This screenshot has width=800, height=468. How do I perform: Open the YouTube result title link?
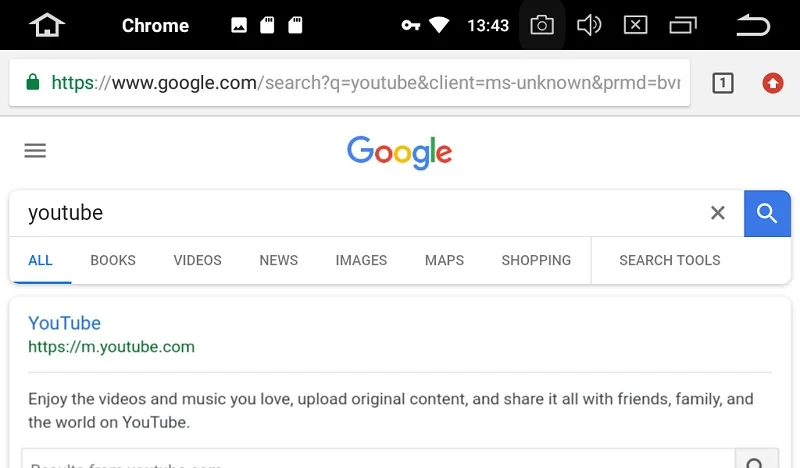(64, 323)
